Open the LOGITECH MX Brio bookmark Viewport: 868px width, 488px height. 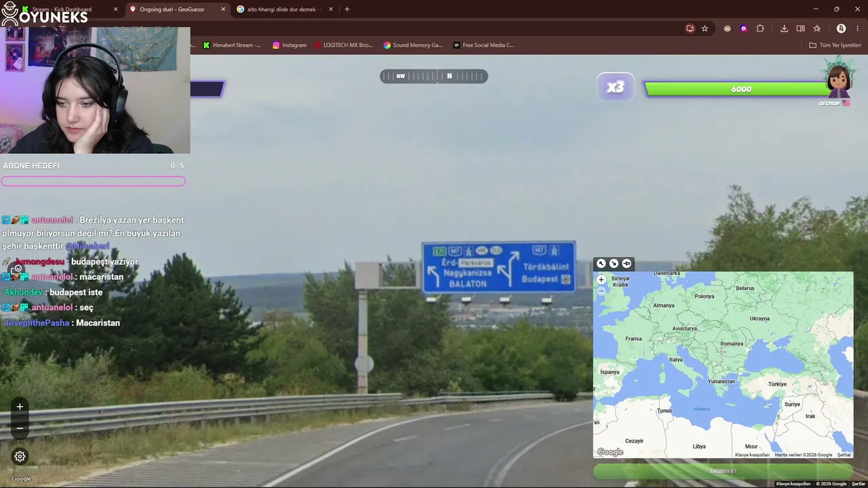pos(343,45)
